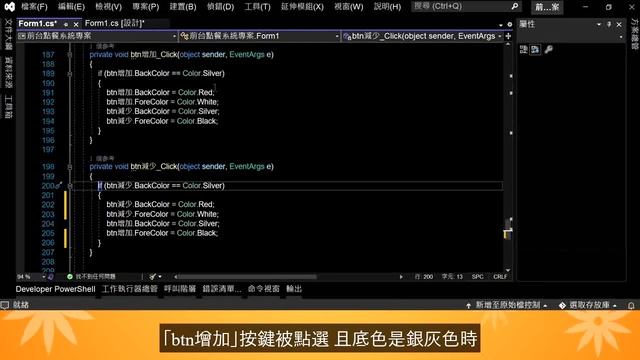Click the 前...案 solution name button
The image size is (640, 360).
(x=547, y=7)
